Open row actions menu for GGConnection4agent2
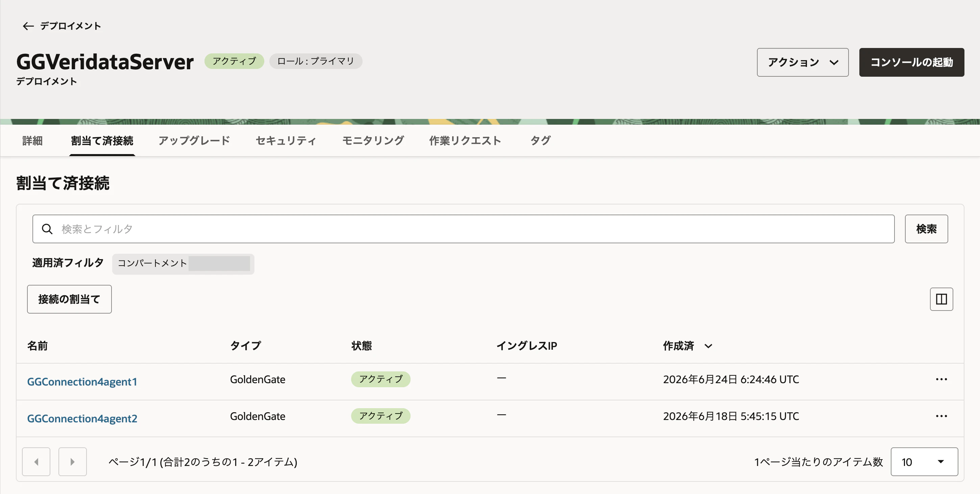 (941, 416)
